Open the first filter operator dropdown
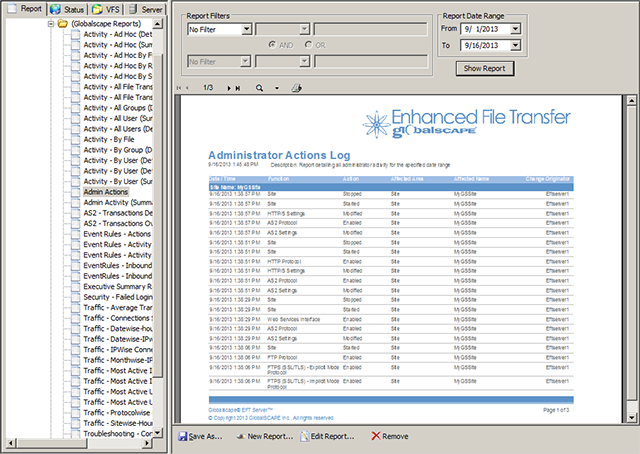Viewport: 640px width, 454px height. coord(304,29)
